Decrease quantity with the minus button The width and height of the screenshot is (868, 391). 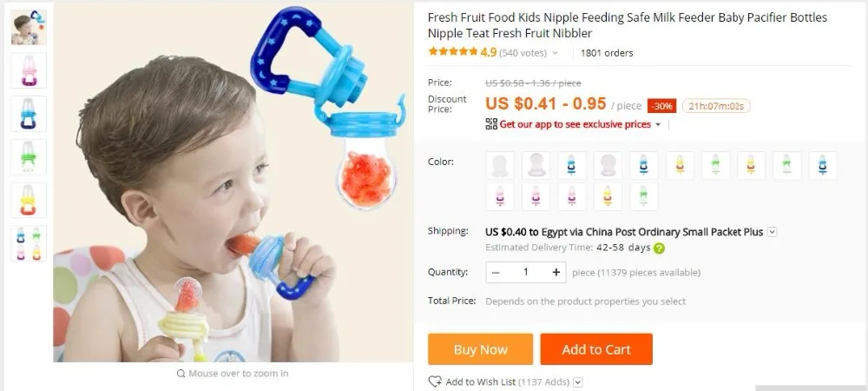[496, 272]
